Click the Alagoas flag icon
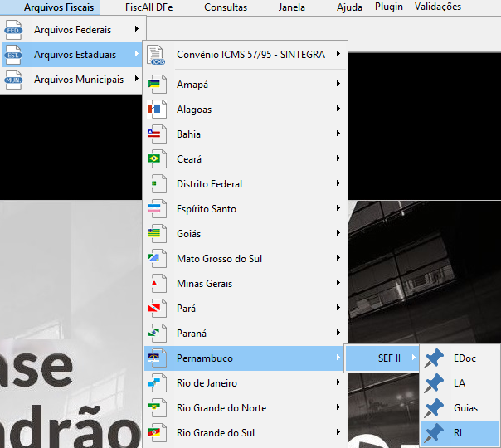Screen dimensions: 501x448 click(x=157, y=110)
